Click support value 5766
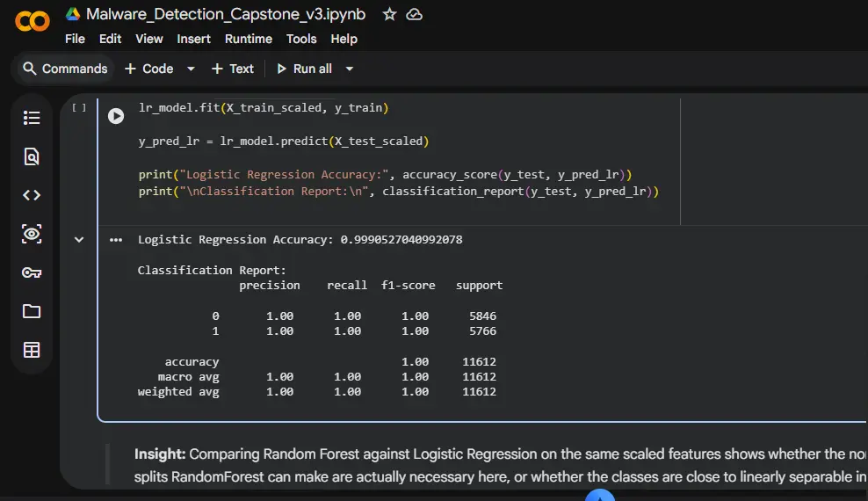868x501 pixels. 482,331
